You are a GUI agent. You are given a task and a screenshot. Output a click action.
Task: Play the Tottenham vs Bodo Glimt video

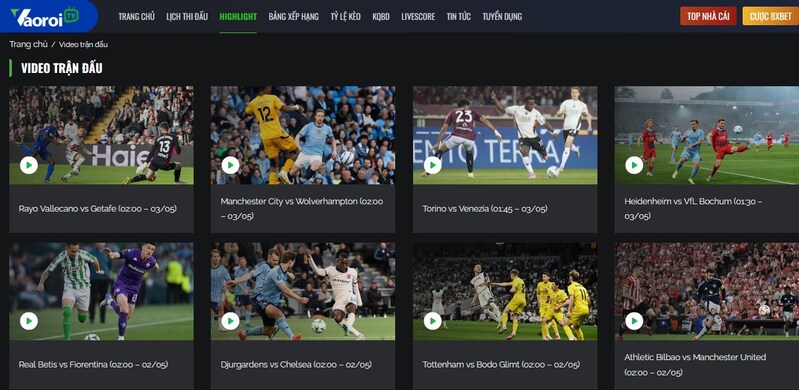pyautogui.click(x=432, y=321)
